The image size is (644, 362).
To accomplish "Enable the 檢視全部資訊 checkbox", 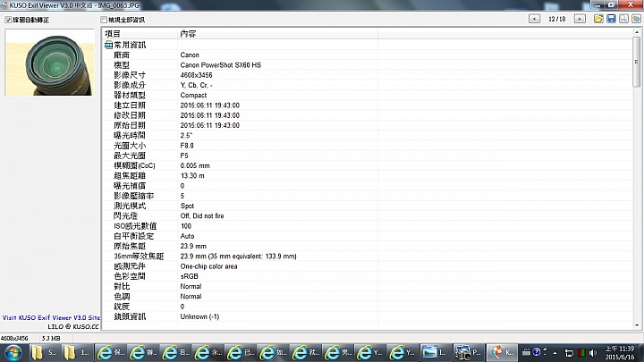I will [104, 20].
